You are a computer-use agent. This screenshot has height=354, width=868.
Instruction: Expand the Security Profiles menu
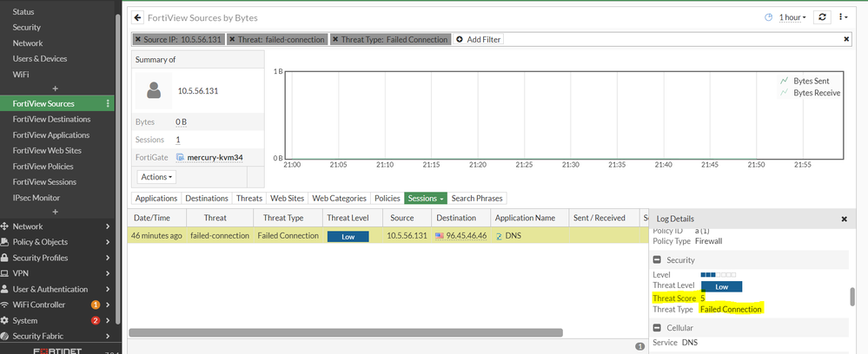[56, 258]
